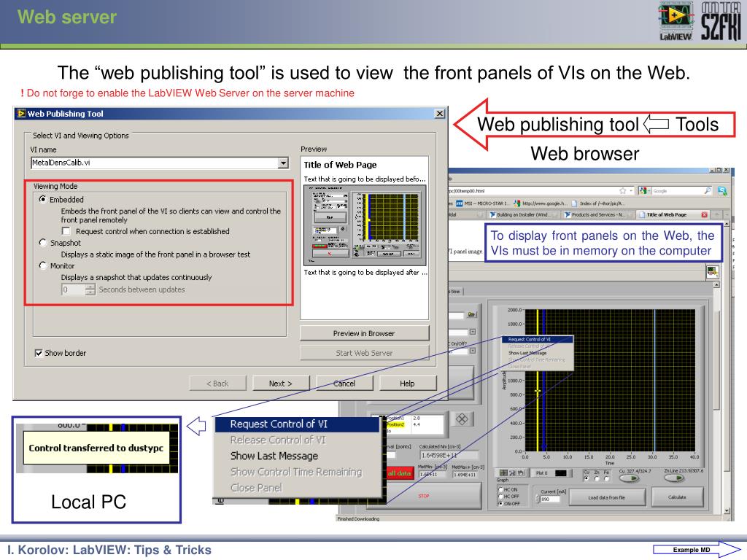Viewport: 747px width, 560px height.
Task: Select the ON-OFF option
Action: tap(500, 503)
